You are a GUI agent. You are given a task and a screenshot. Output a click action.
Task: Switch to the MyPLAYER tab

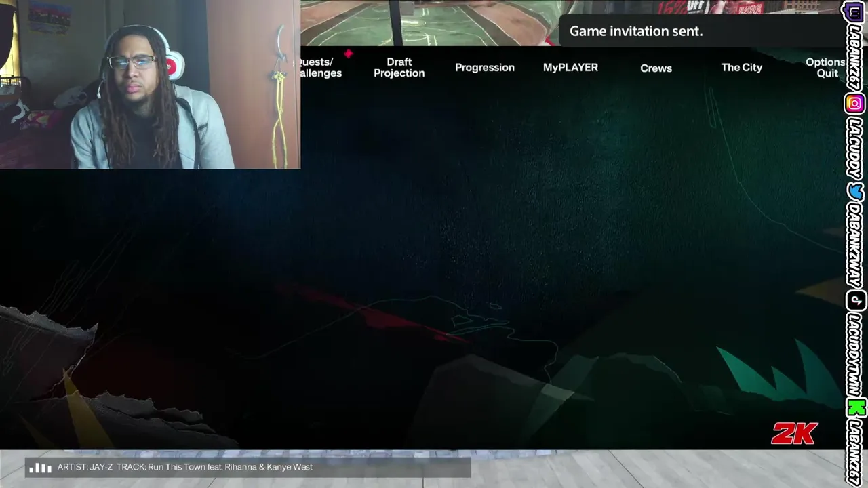coord(570,68)
